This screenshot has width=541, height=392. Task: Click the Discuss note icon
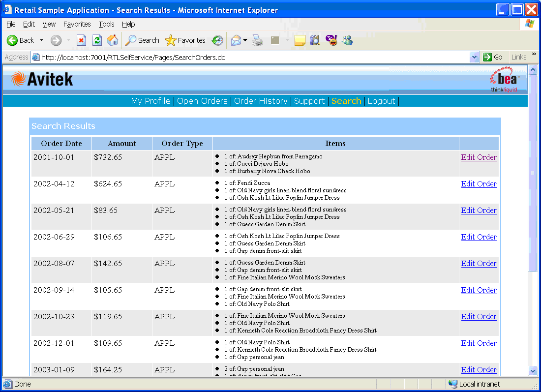tap(300, 40)
